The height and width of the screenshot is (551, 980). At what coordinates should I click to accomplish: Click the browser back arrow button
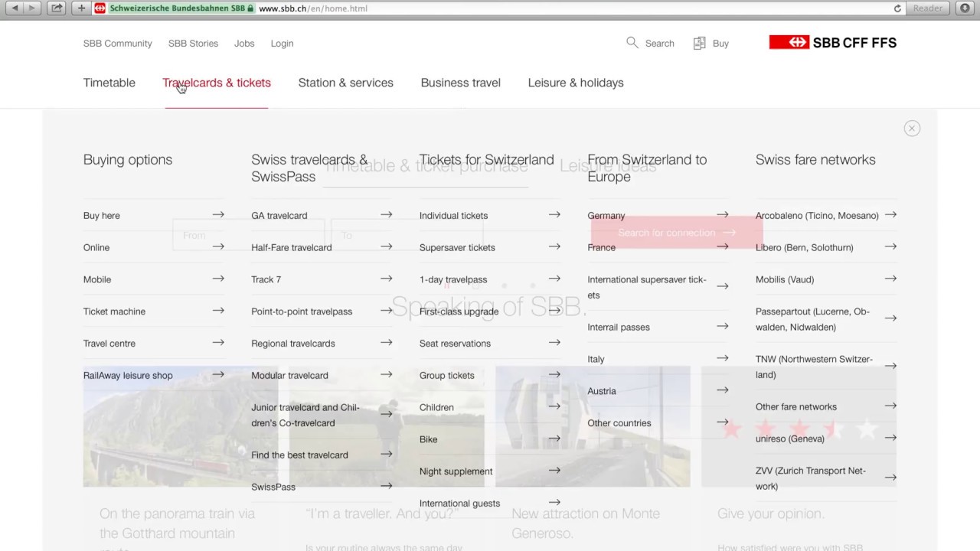click(x=15, y=8)
